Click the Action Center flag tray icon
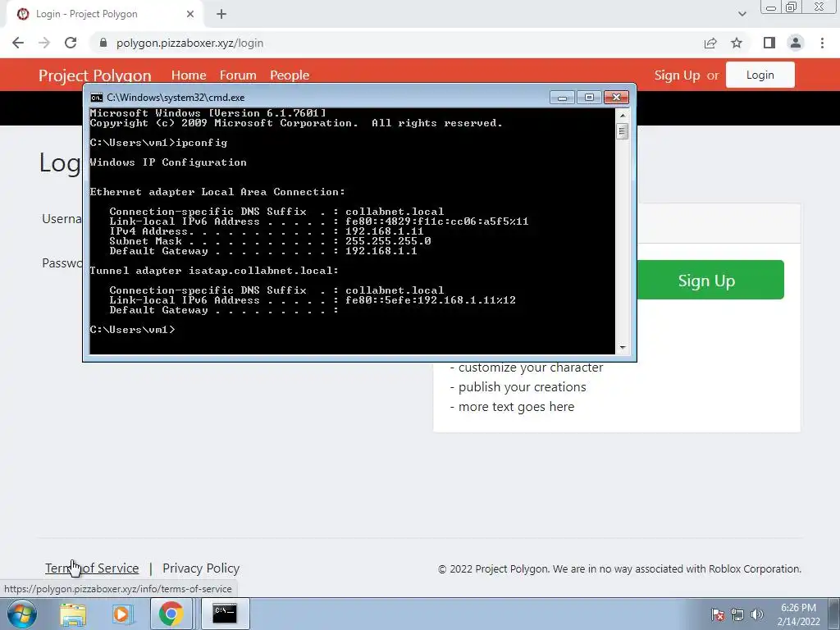 [x=718, y=614]
